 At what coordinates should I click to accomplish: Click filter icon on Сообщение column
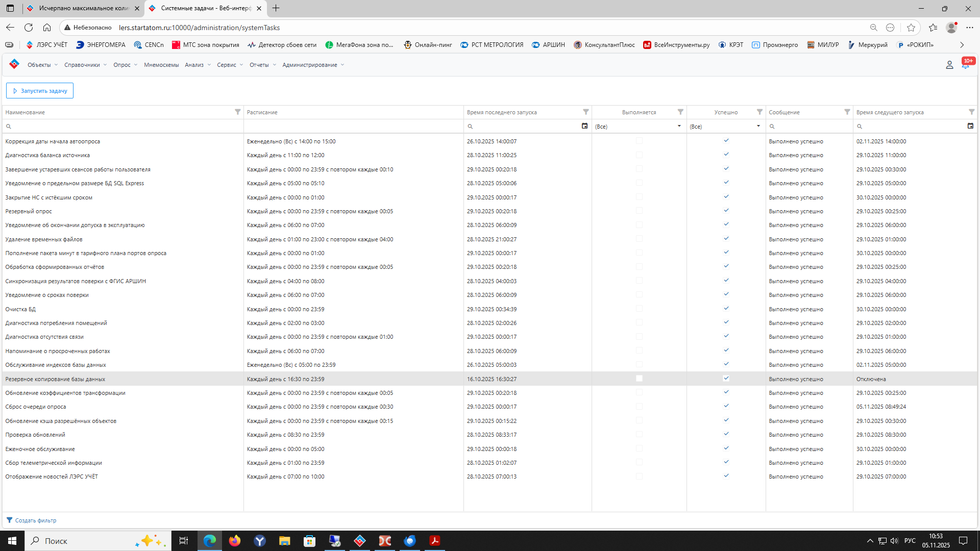tap(847, 112)
